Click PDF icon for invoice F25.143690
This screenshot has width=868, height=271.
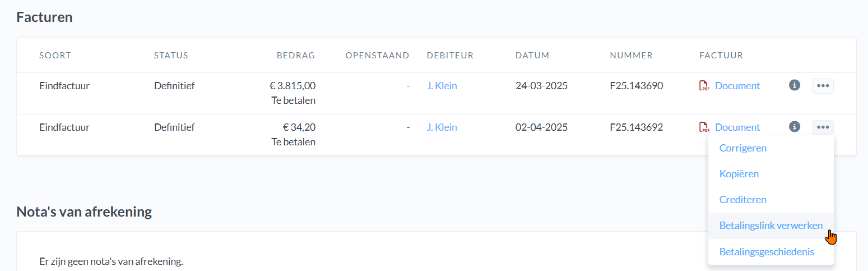(704, 86)
